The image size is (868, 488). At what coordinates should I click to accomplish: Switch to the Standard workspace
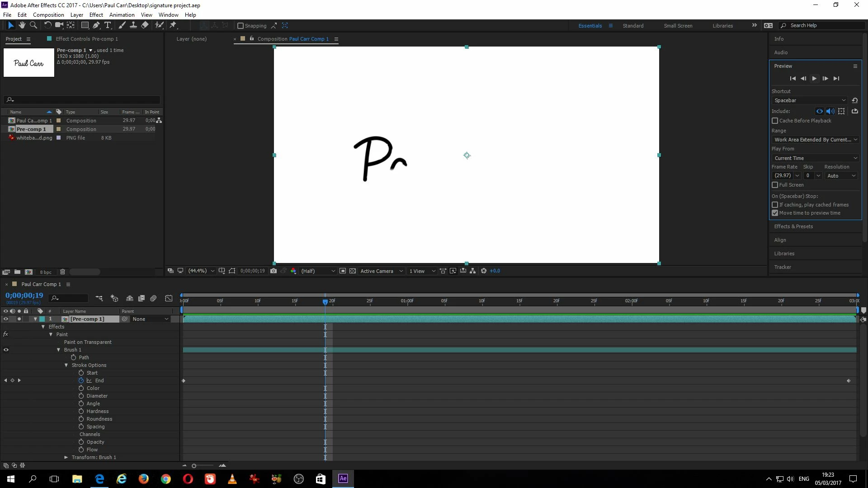(633, 26)
